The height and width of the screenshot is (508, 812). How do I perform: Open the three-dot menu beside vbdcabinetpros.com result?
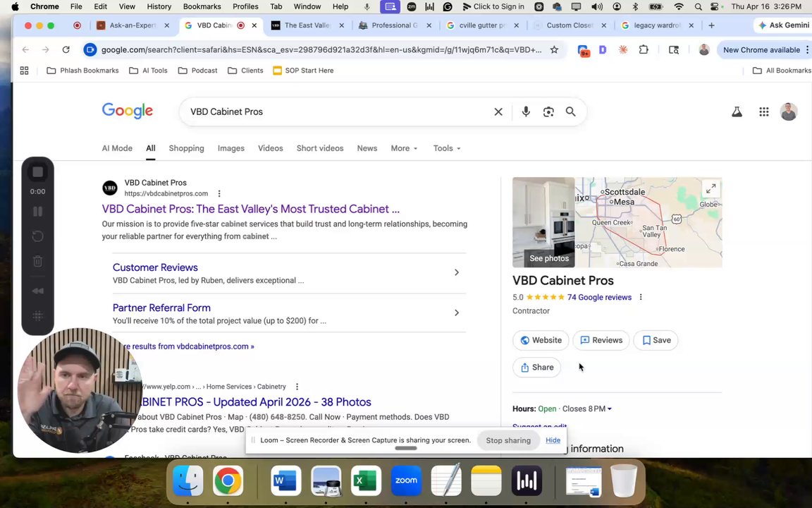click(220, 193)
